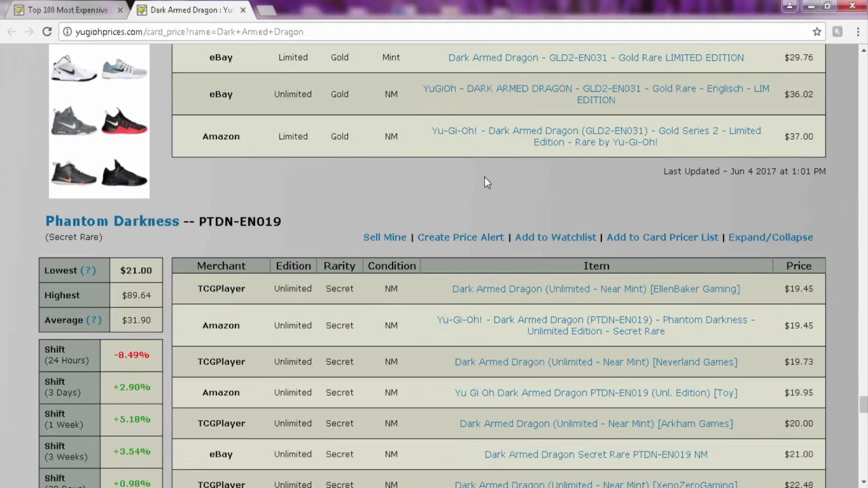Open the Chrome menu icon
868x488 pixels.
[x=856, y=32]
